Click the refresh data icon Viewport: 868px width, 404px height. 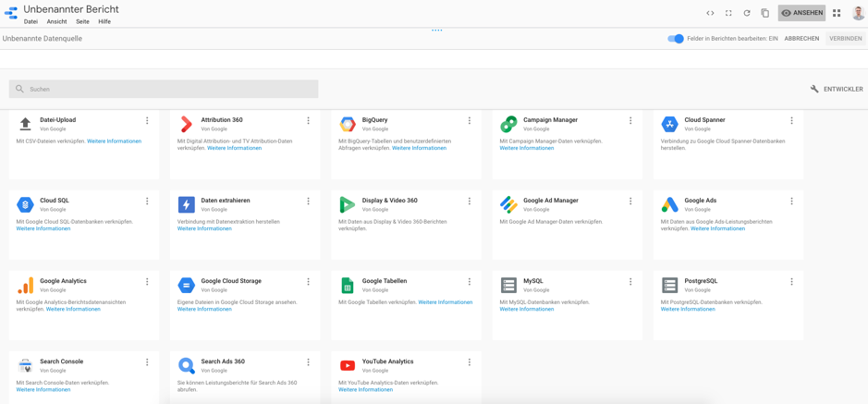point(747,13)
